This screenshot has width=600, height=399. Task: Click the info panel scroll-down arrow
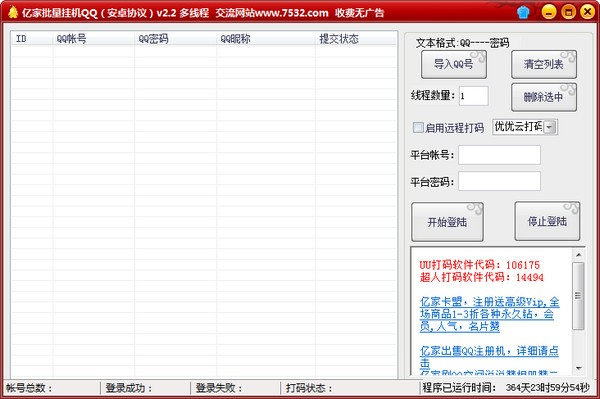click(578, 368)
